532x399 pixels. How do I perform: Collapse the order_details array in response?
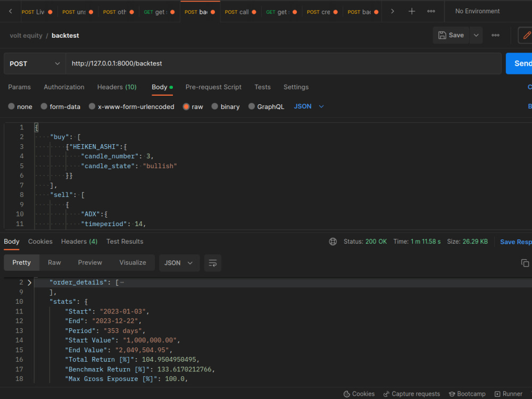pos(30,282)
